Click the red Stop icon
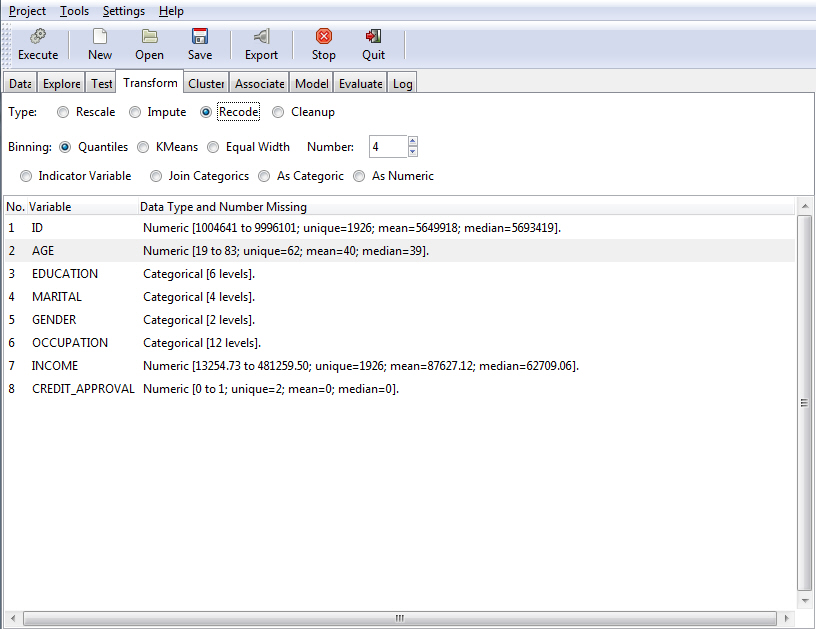816x629 pixels. click(x=323, y=36)
